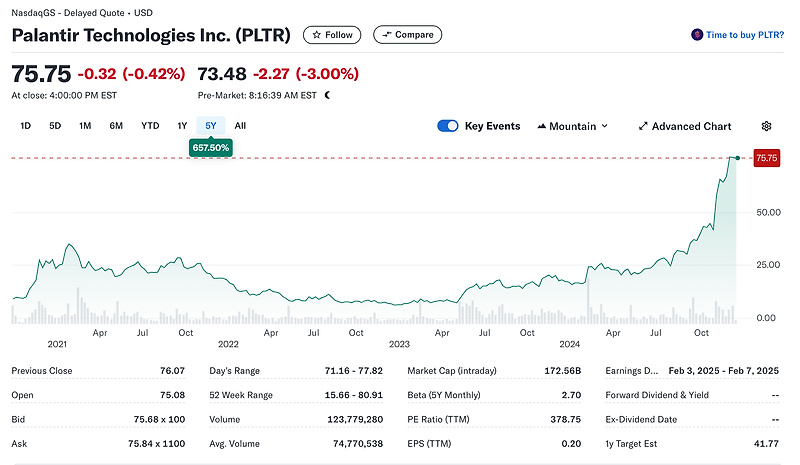Select the All time range tab
This screenshot has width=800, height=465.
pos(240,126)
